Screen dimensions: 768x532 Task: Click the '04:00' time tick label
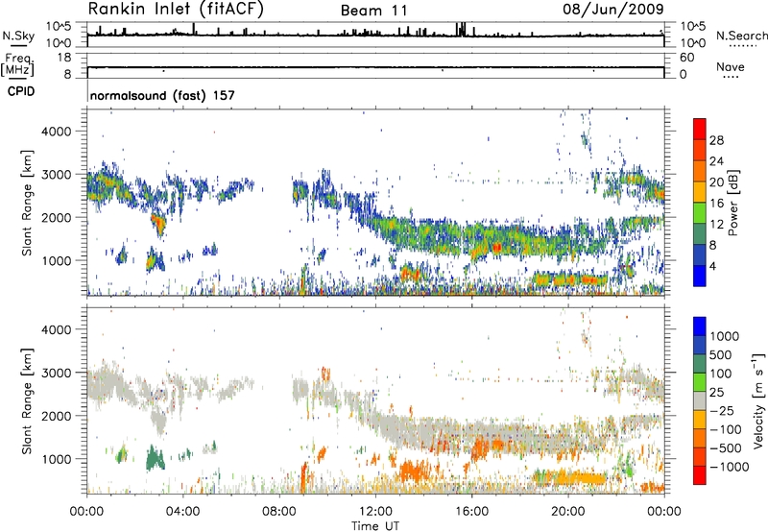pos(183,512)
